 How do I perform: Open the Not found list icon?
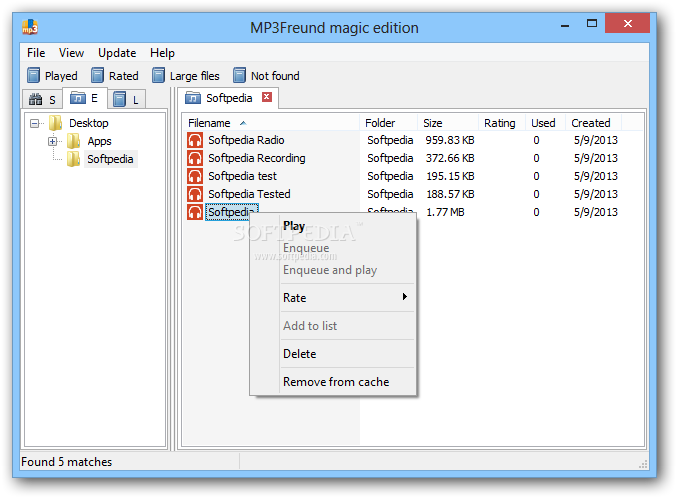pos(240,76)
